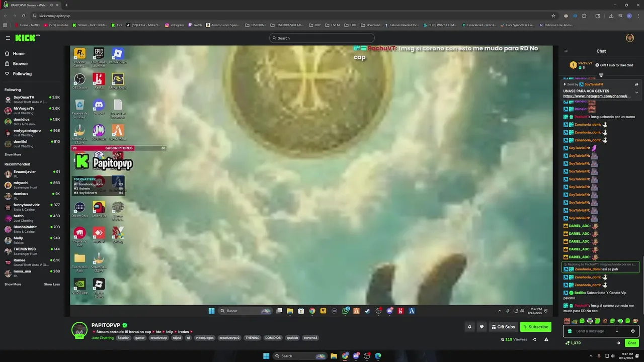The height and width of the screenshot is (362, 644).
Task: Open Twitch bookmark
Action: click(195, 25)
